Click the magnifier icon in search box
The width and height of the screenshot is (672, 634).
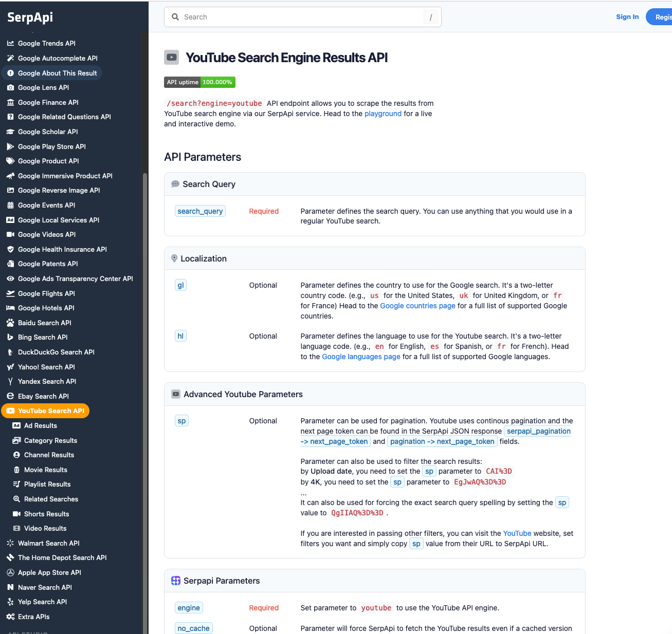click(175, 17)
